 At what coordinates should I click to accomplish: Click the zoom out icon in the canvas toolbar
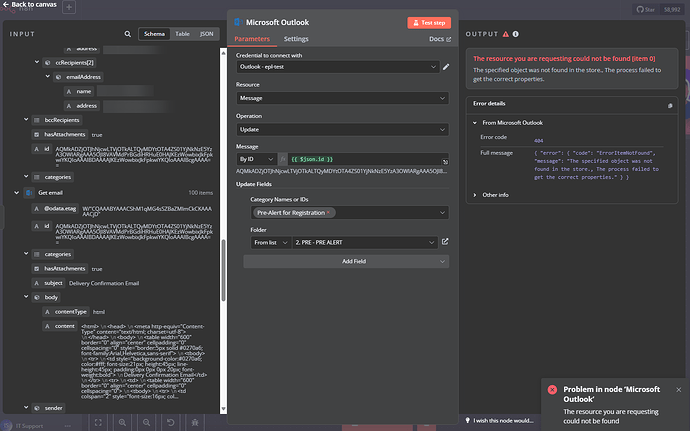point(147,423)
